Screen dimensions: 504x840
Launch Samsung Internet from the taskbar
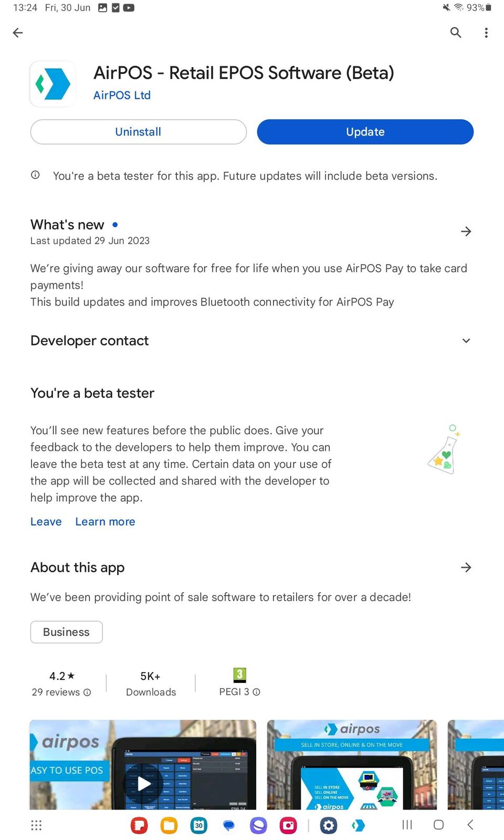(258, 825)
